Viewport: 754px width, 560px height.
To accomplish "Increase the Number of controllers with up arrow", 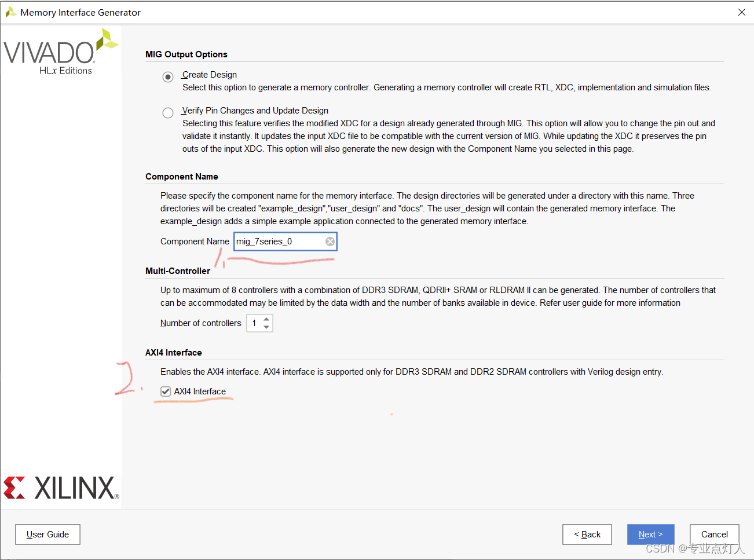I will (x=266, y=319).
